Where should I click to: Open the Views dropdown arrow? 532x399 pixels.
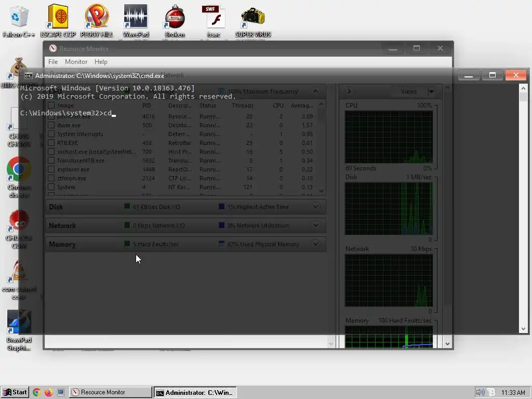[431, 91]
